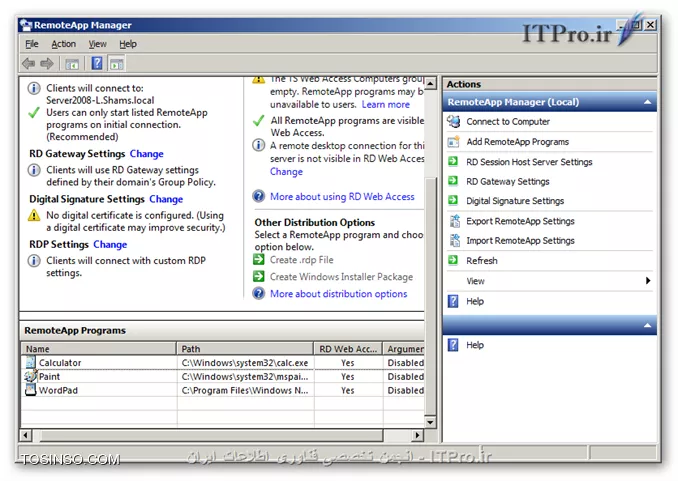
Task: Click the Create Windows Installer Package arrow icon
Action: point(259,276)
